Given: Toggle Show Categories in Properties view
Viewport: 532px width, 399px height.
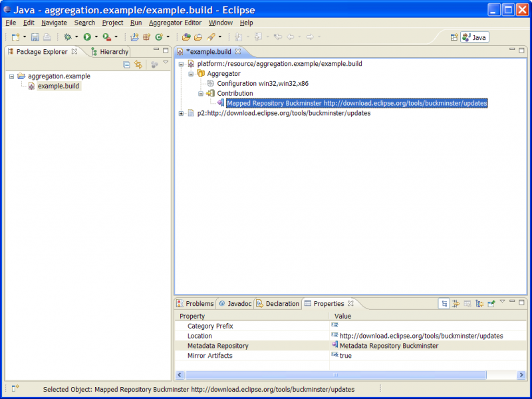Looking at the screenshot, I should coord(444,304).
